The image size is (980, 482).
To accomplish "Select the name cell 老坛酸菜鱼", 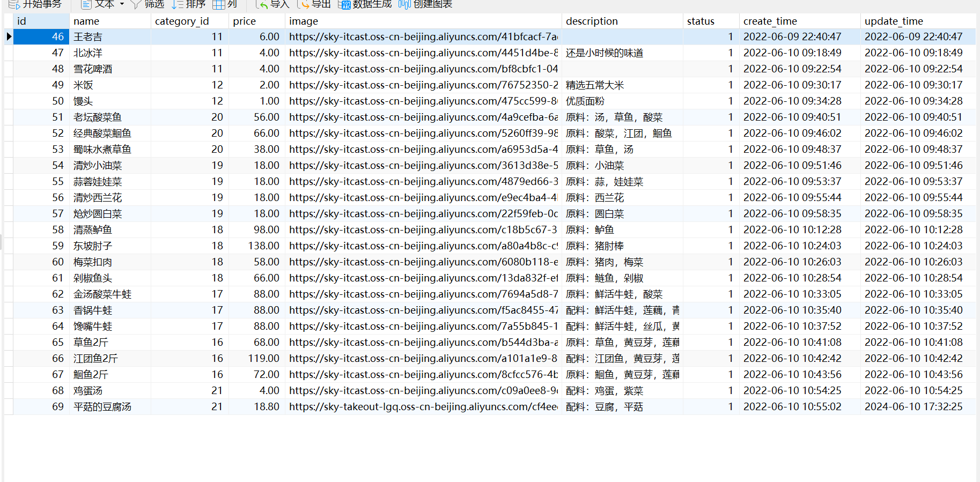I will [x=110, y=117].
